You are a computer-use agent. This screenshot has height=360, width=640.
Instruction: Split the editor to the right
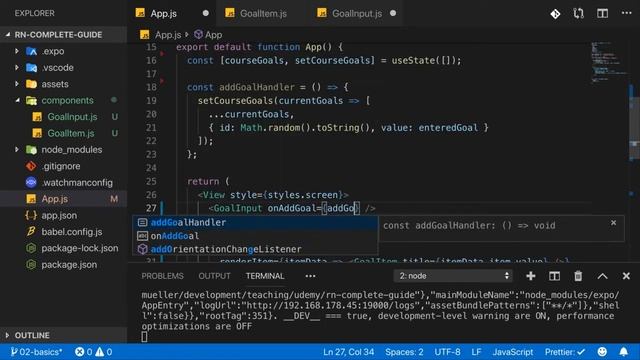(x=602, y=13)
